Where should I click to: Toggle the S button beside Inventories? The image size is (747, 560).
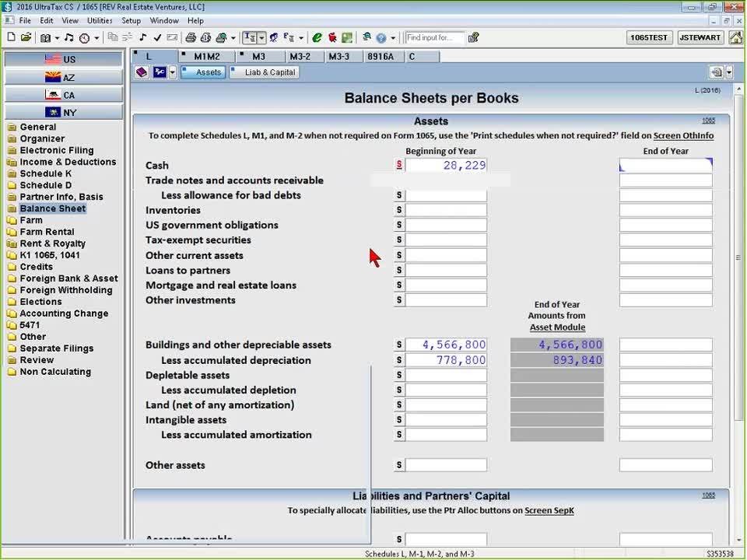399,210
